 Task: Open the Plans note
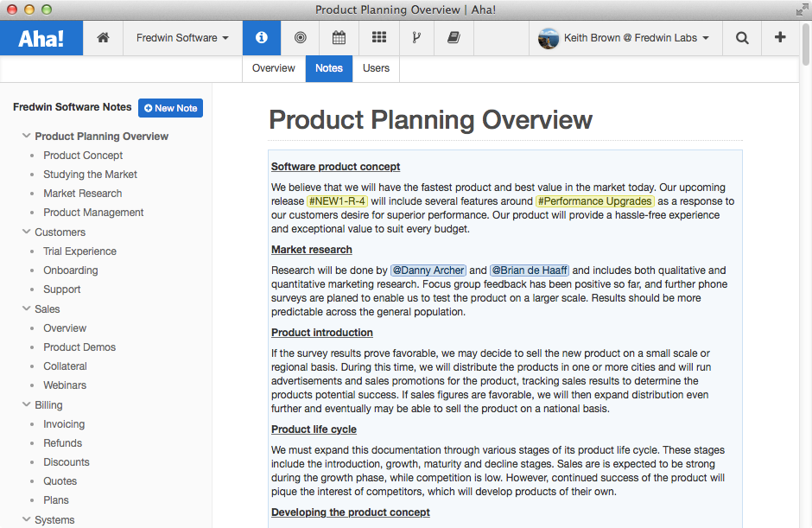click(56, 500)
